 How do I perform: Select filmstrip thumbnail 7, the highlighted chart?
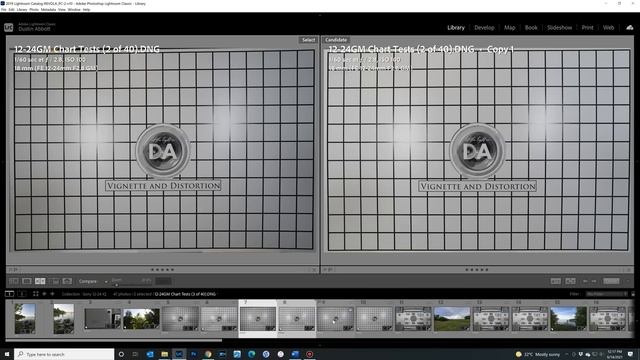click(x=258, y=319)
